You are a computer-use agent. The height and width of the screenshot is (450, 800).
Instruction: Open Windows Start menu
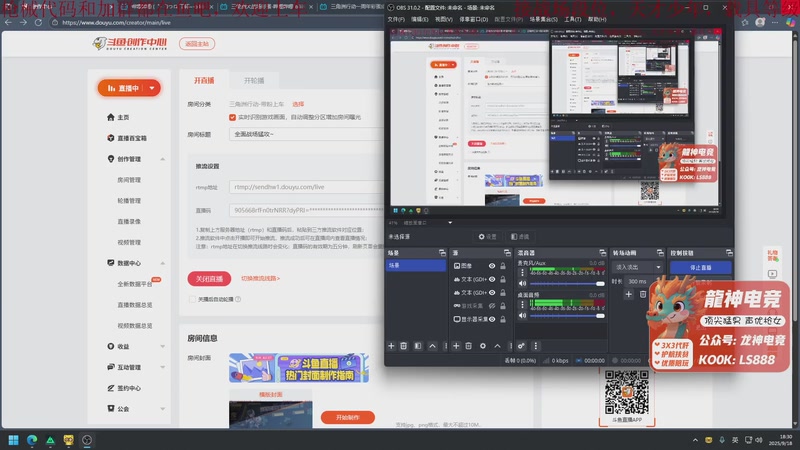[13, 440]
